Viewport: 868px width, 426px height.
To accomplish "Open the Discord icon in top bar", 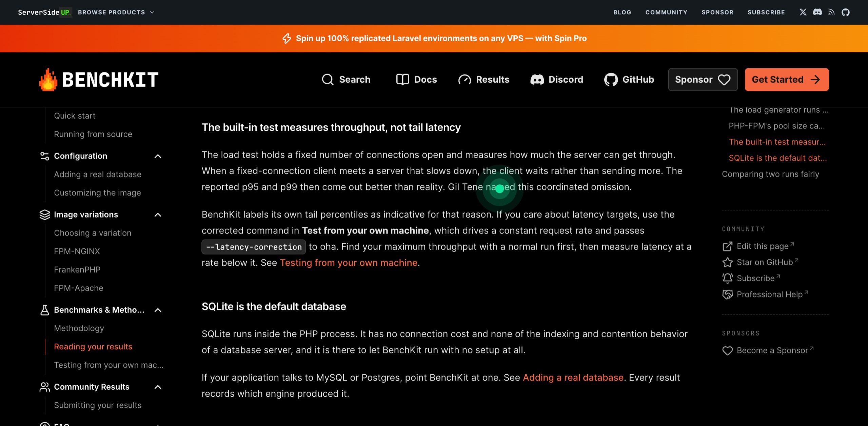I will tap(817, 12).
